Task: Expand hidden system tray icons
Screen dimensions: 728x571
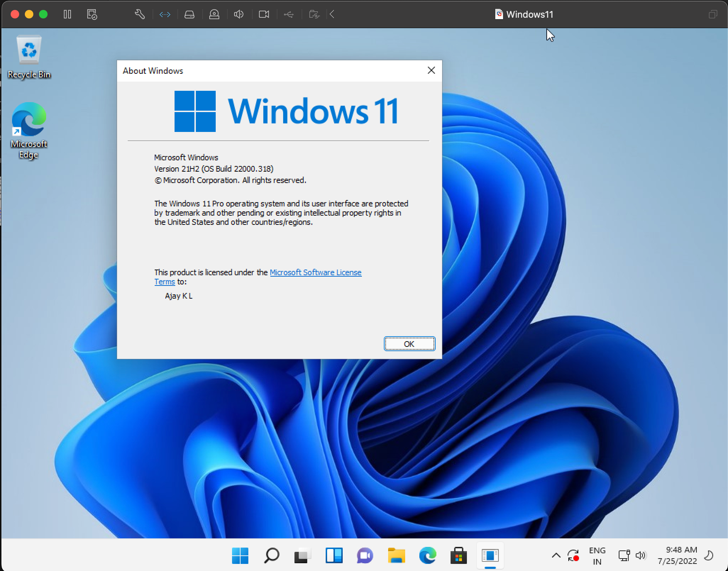Action: click(556, 556)
